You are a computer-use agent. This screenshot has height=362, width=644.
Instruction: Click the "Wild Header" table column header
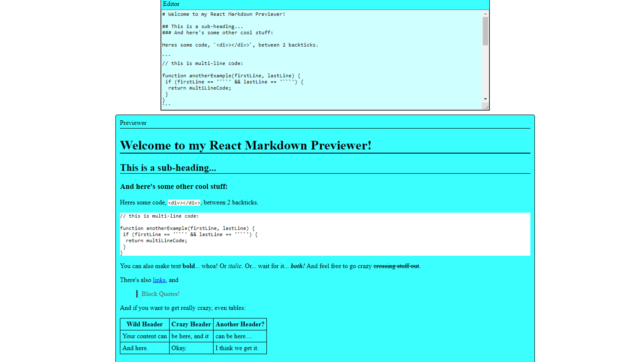click(x=145, y=324)
